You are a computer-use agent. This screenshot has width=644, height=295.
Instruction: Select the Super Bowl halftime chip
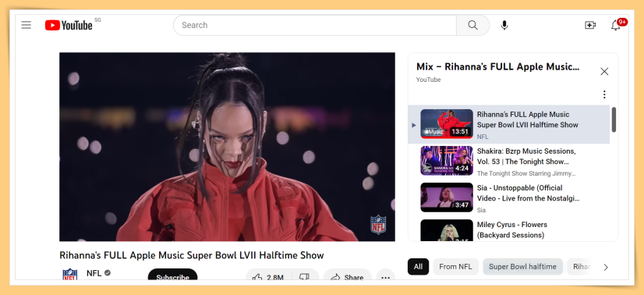click(x=522, y=267)
